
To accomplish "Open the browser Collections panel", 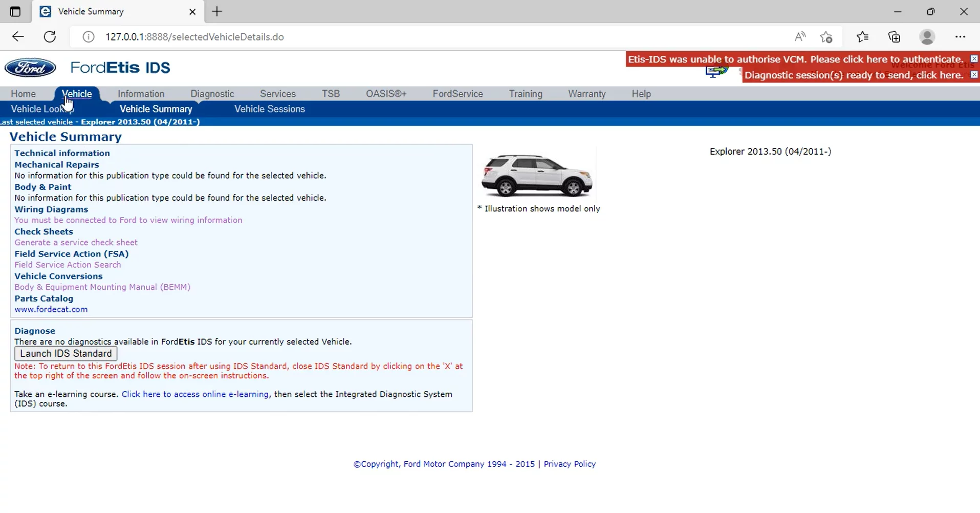I will [894, 37].
